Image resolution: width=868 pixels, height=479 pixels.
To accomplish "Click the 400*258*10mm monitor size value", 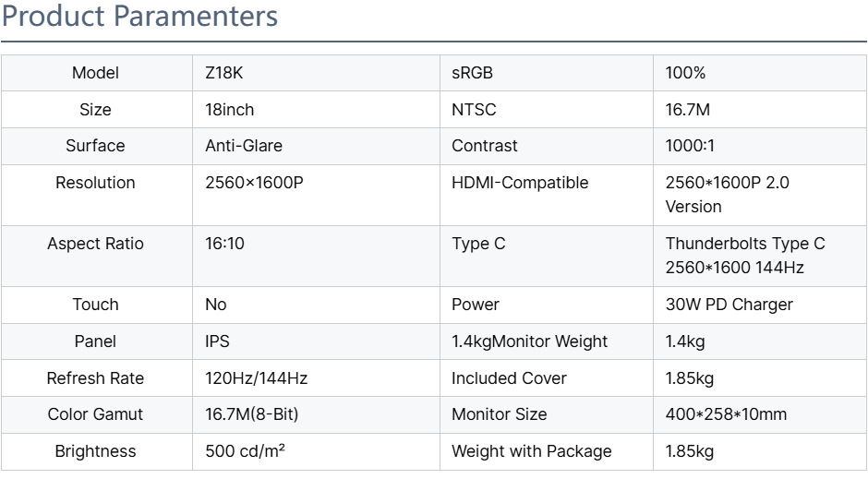I will coord(726,414).
